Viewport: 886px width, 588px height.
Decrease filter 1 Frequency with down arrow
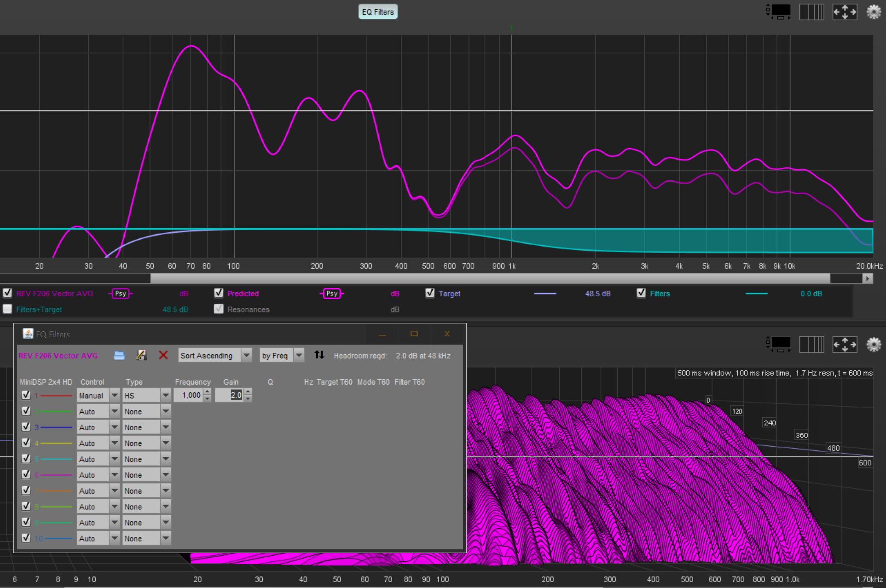(207, 398)
